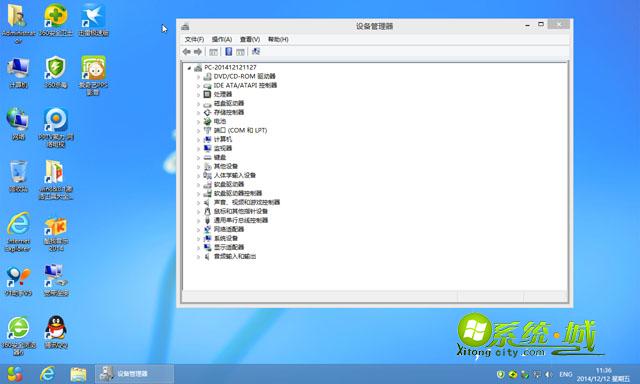Select the PPTV desktop icon

click(x=56, y=120)
